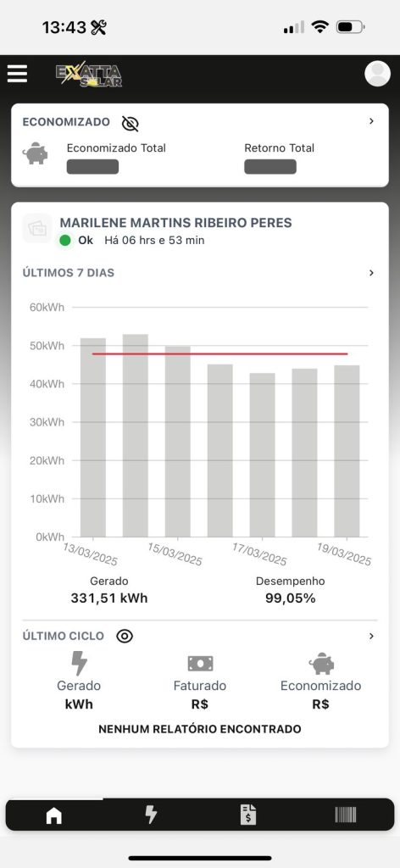Open the invoice document tab
Image resolution: width=400 pixels, height=868 pixels.
248,815
